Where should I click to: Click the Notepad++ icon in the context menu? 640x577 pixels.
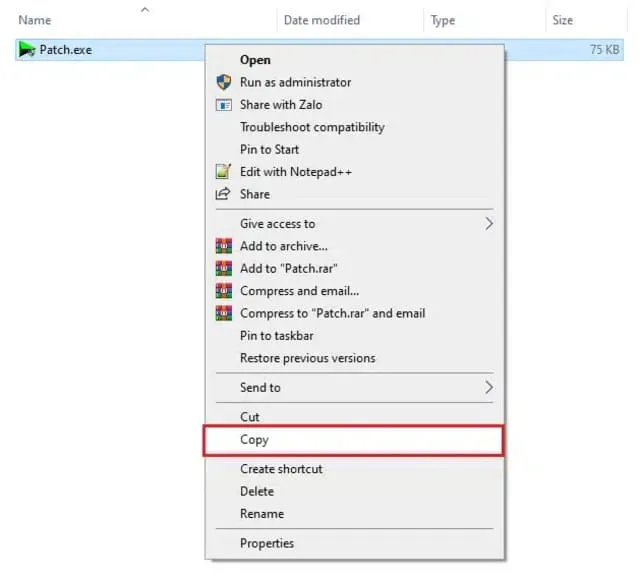click(x=223, y=171)
